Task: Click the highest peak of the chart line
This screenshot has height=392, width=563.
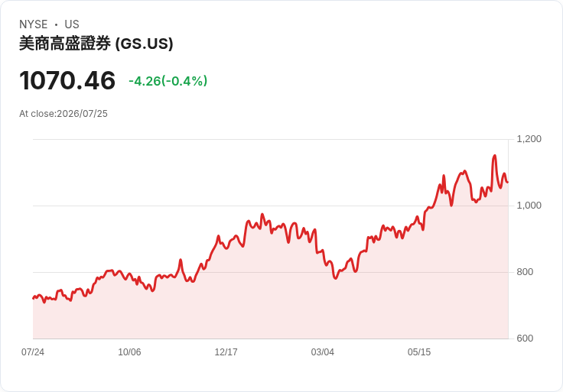Action: pyautogui.click(x=494, y=156)
